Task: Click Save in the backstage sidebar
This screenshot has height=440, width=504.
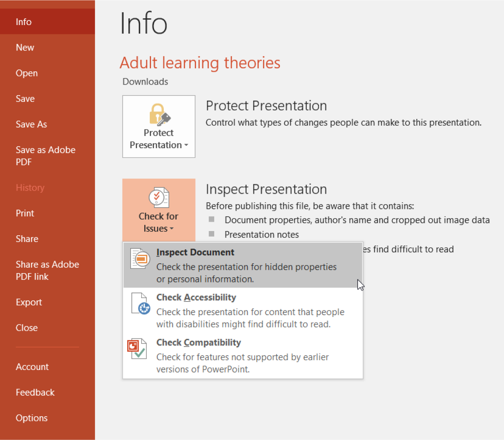Action: pos(47,99)
